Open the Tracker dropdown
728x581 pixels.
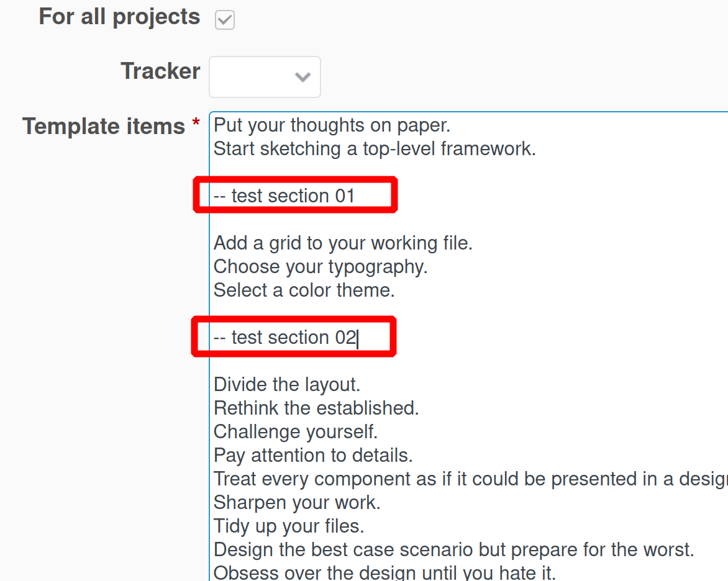point(264,76)
